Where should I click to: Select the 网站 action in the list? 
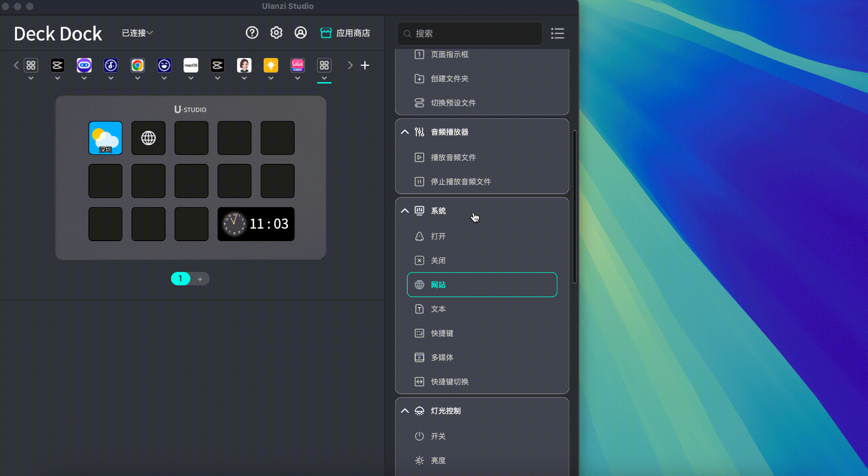coord(482,285)
